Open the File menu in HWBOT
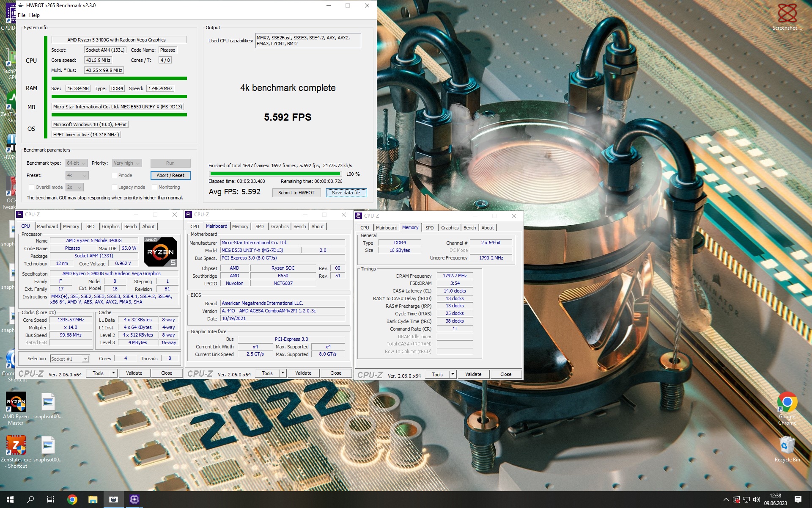This screenshot has height=508, width=812. (22, 15)
